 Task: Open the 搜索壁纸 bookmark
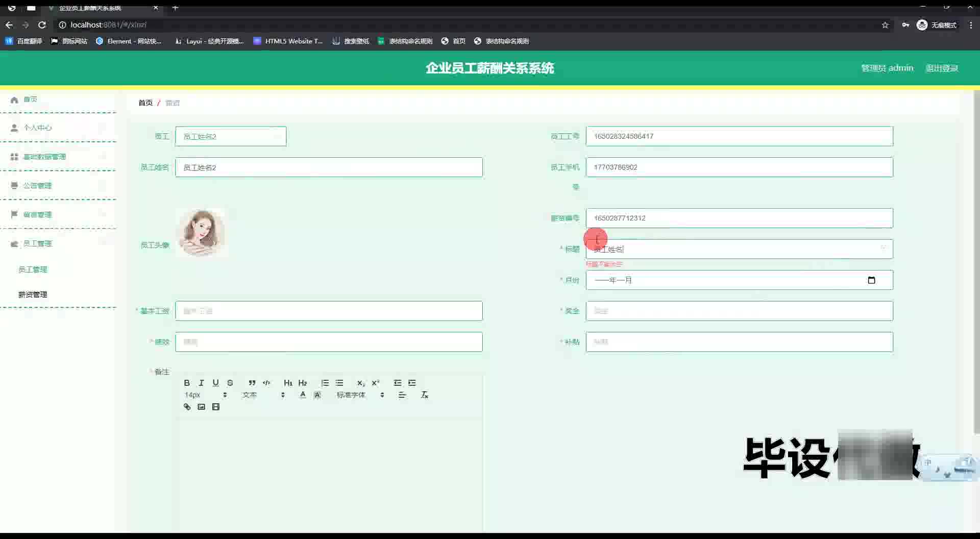(x=351, y=41)
